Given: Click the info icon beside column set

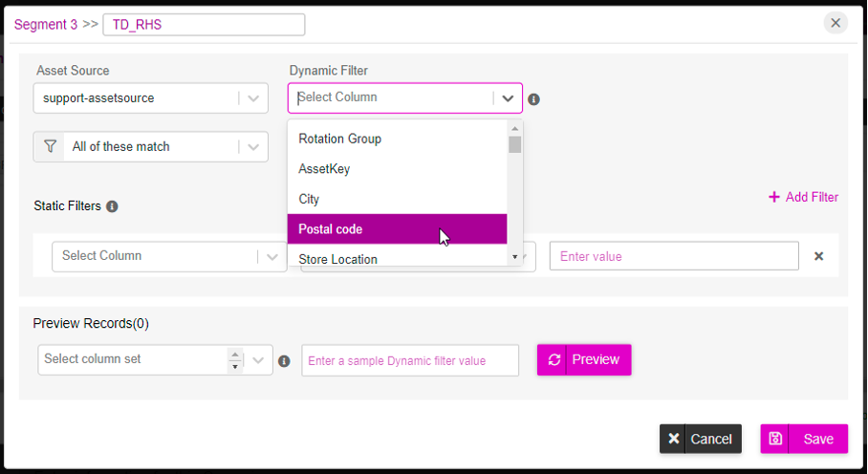Looking at the screenshot, I should (x=284, y=361).
